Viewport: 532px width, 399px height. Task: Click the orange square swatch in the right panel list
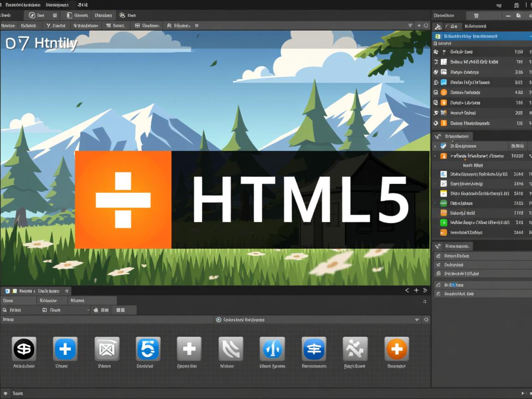point(444,212)
